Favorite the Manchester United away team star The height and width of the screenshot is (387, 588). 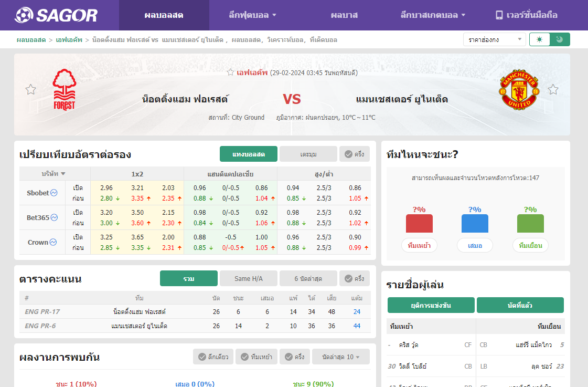coord(553,90)
